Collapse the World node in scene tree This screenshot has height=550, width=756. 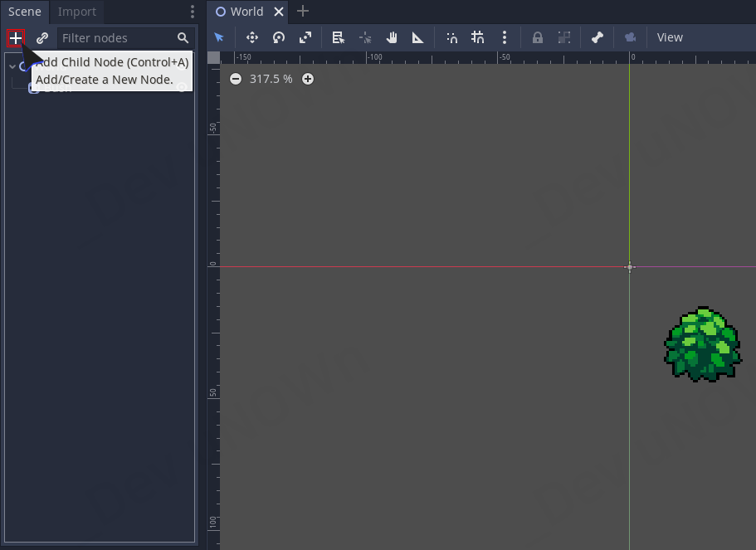point(12,66)
